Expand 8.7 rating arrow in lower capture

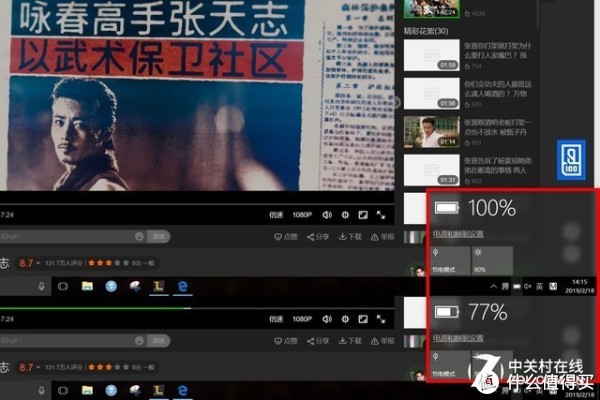coord(38,367)
